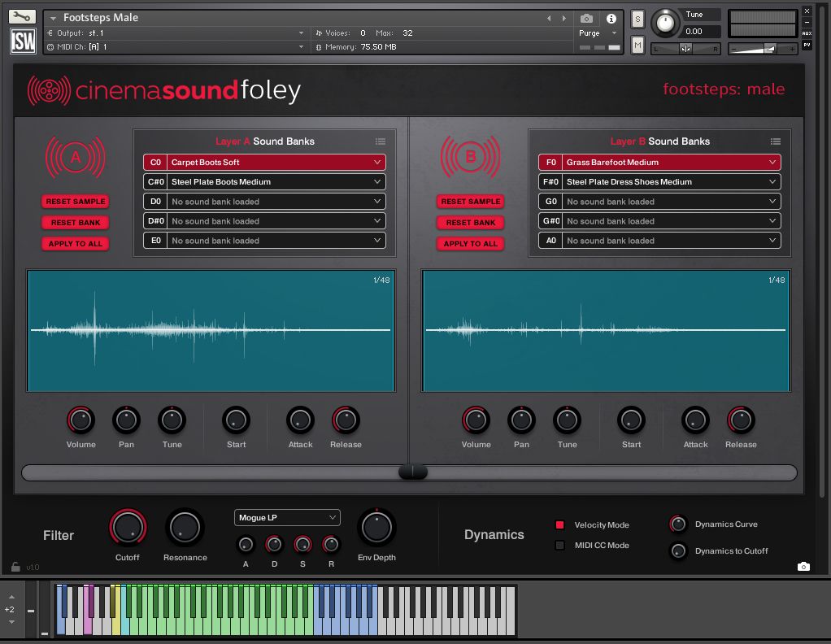The width and height of the screenshot is (831, 644).
Task: Click Layer A Reset Sample button
Action: click(76, 202)
